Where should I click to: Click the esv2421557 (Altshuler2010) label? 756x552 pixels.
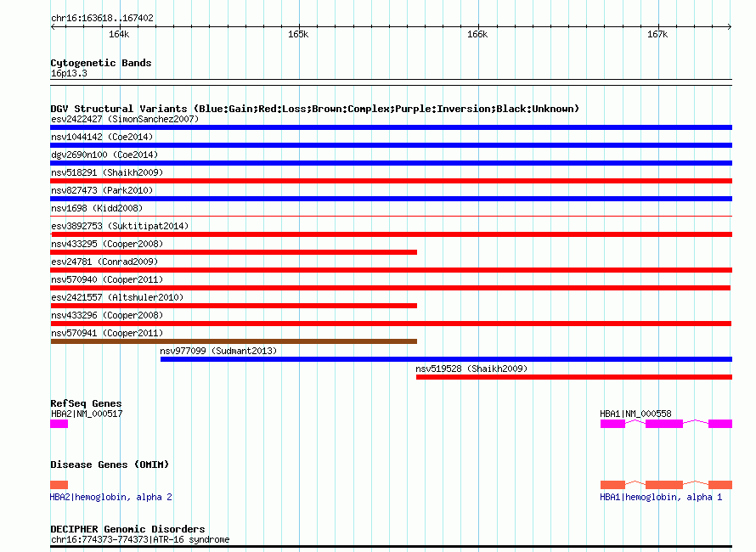[x=117, y=297]
